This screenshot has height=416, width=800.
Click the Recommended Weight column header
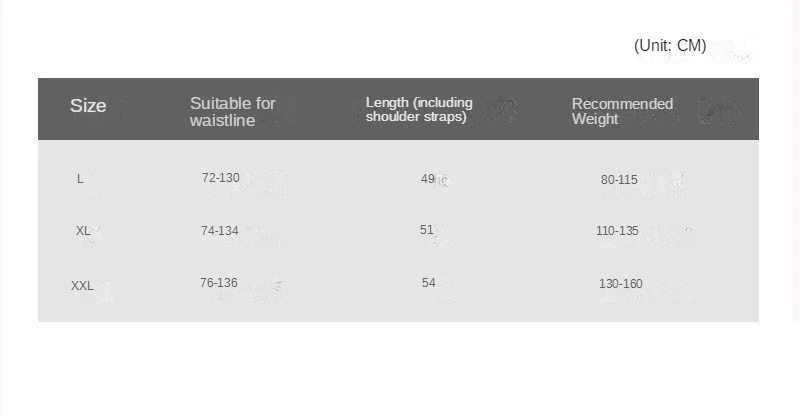(x=622, y=111)
